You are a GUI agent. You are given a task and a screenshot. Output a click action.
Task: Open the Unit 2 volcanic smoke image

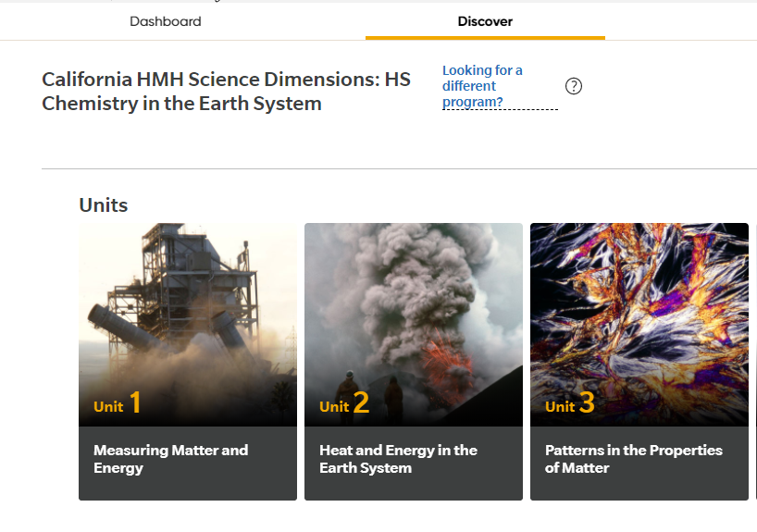413,305
